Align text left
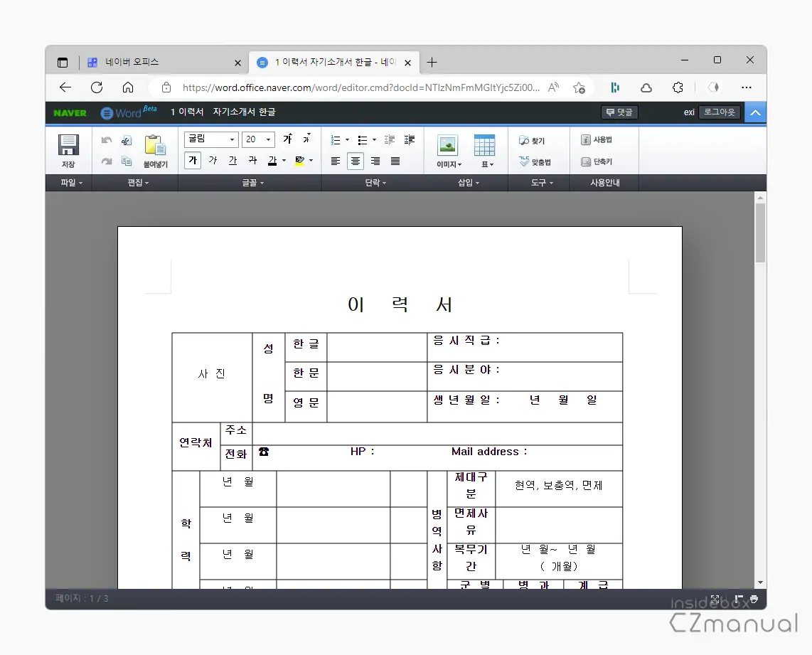812x655 pixels. pyautogui.click(x=336, y=161)
